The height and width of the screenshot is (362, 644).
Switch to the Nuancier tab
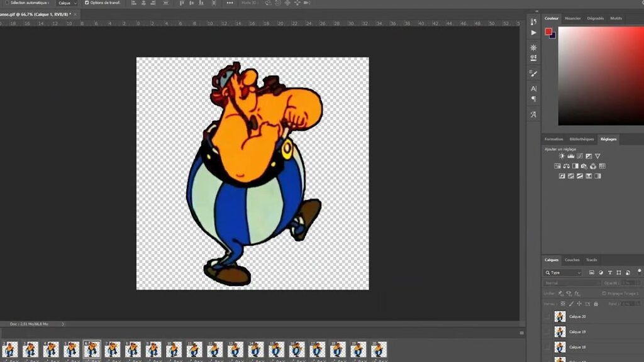tap(572, 18)
